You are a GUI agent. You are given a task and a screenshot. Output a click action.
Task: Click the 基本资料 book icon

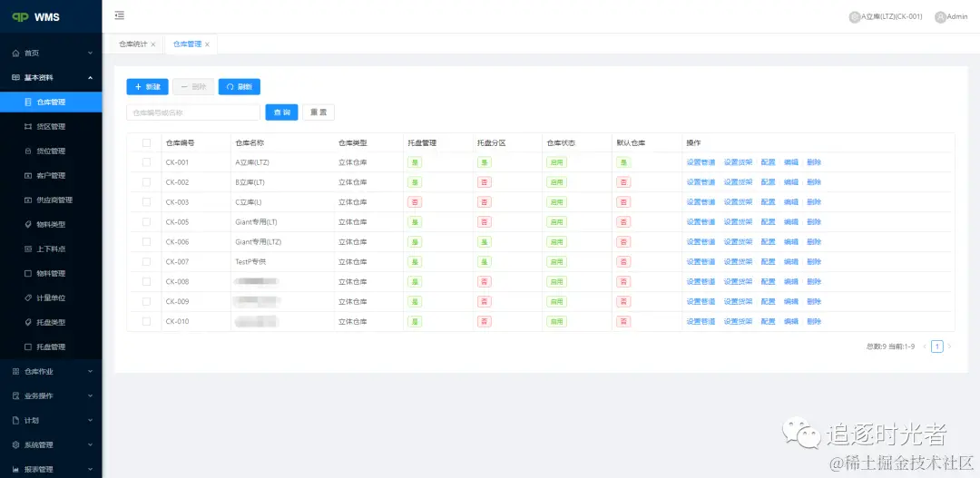[x=16, y=77]
